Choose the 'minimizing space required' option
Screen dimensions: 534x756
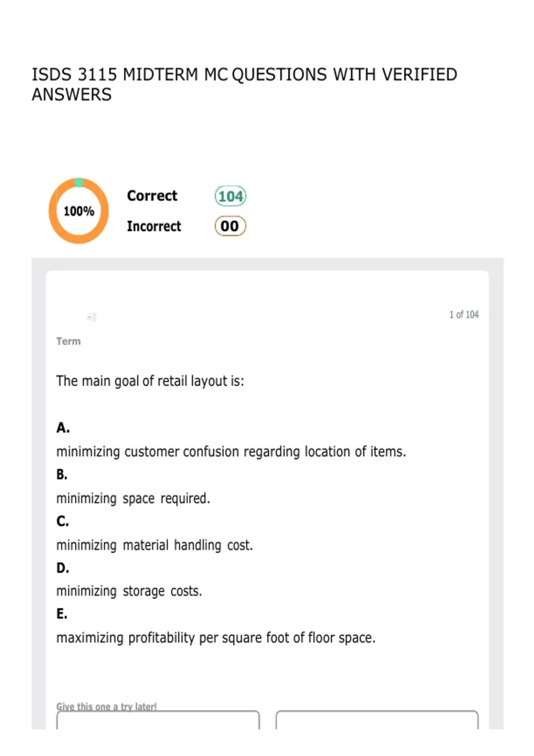(133, 499)
